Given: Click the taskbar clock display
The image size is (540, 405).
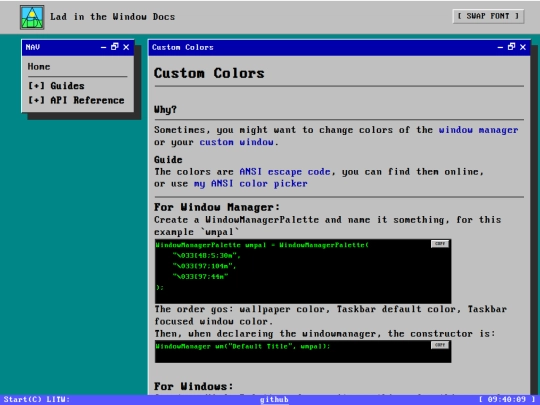Looking at the screenshot, I should [x=507, y=399].
